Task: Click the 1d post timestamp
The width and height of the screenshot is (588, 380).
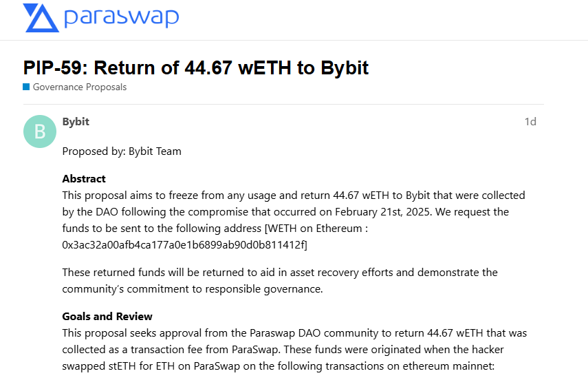Action: pyautogui.click(x=530, y=122)
